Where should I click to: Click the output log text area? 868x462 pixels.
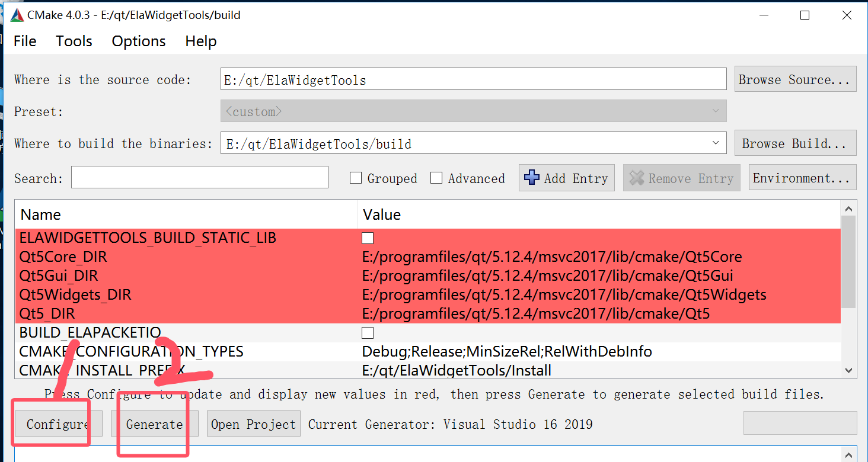[x=436, y=454]
